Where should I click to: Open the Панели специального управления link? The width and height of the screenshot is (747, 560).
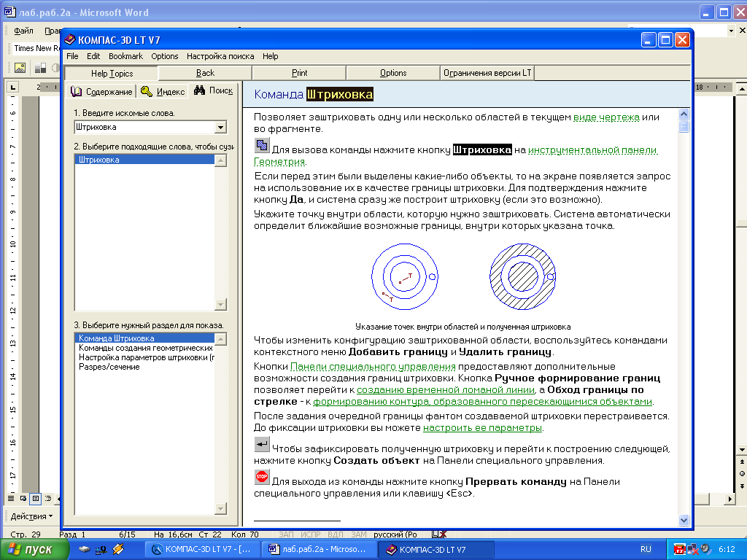point(373,367)
